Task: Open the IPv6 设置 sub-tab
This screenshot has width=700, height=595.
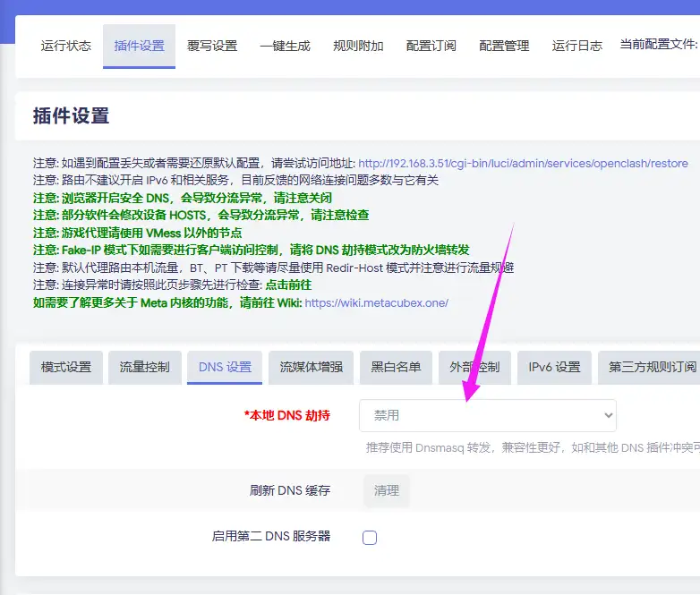Action: tap(554, 367)
